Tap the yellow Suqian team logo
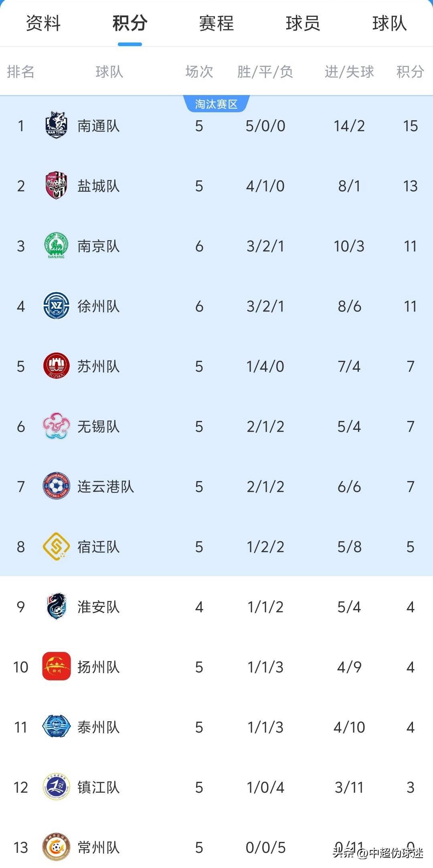 point(56,546)
